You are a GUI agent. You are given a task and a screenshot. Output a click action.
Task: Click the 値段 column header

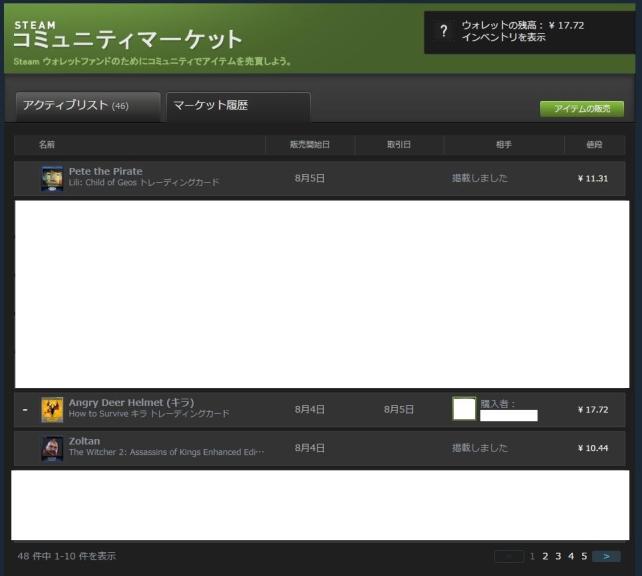point(594,145)
